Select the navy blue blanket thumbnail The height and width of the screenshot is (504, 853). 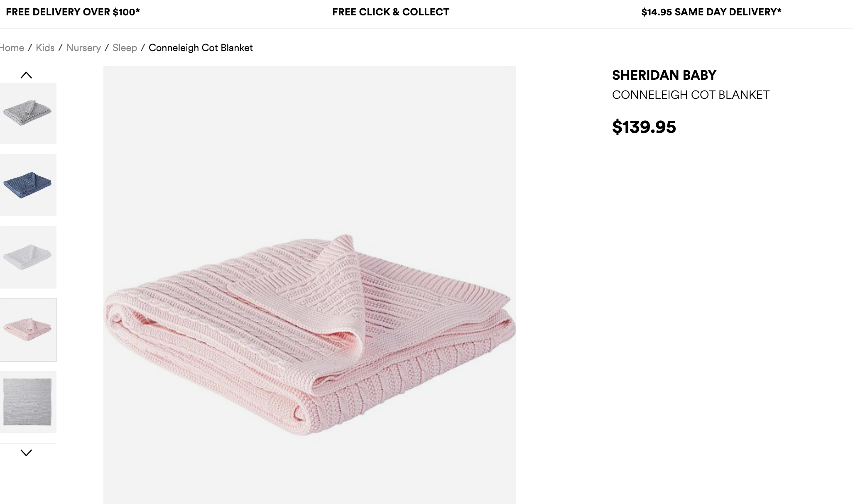[27, 185]
